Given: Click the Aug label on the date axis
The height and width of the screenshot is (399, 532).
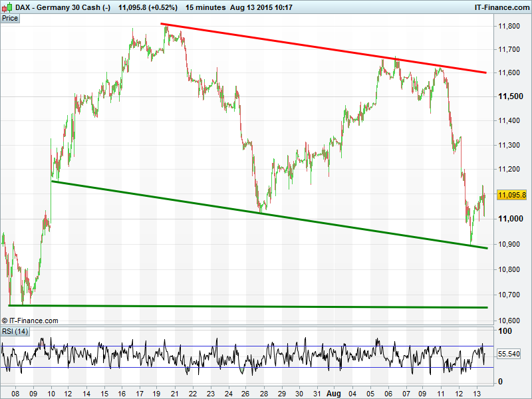Looking at the screenshot, I should click(334, 393).
